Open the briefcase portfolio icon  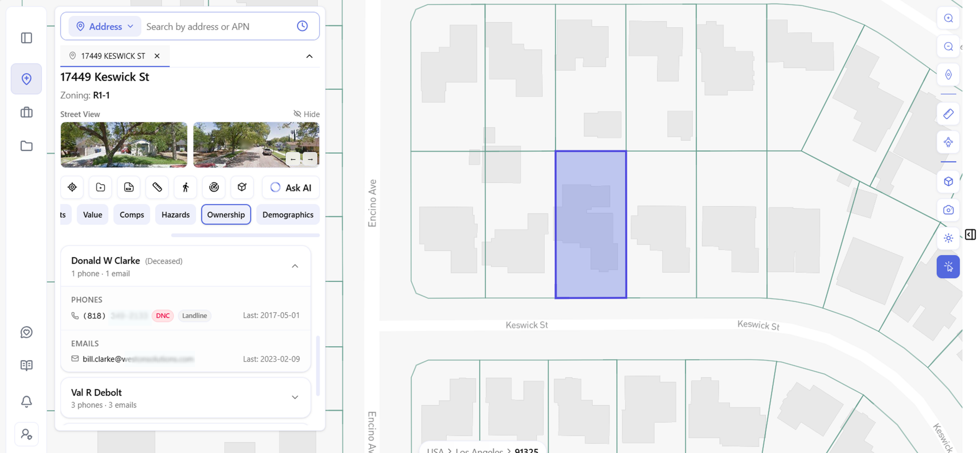pos(26,112)
